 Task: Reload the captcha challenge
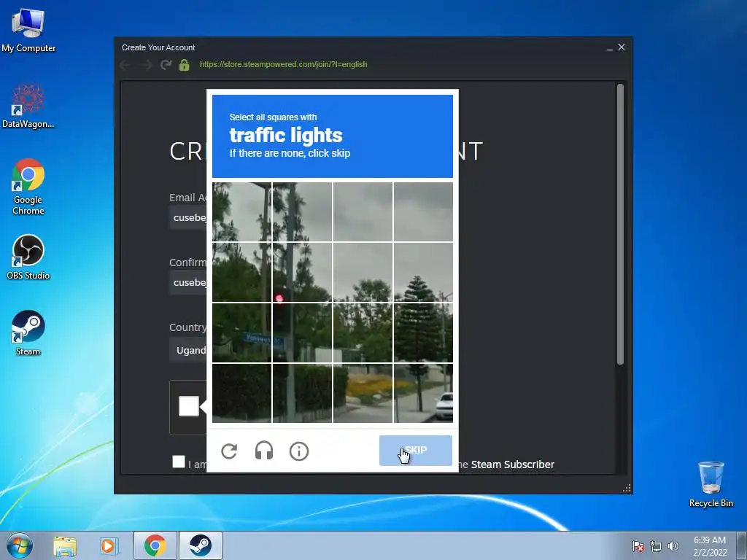click(x=229, y=451)
